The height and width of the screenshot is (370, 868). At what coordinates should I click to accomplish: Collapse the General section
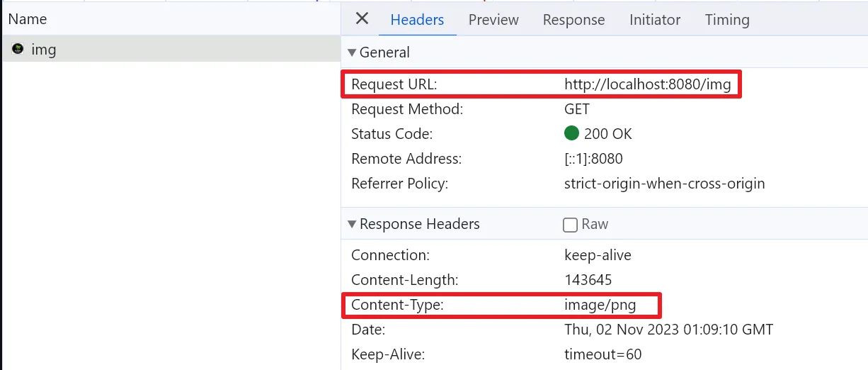[x=352, y=52]
